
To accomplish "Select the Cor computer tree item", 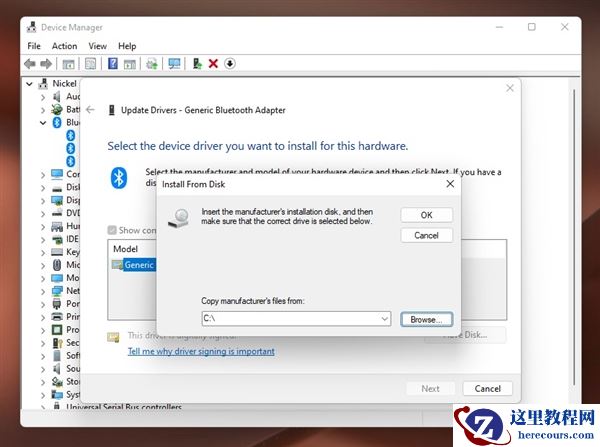I will click(65, 174).
